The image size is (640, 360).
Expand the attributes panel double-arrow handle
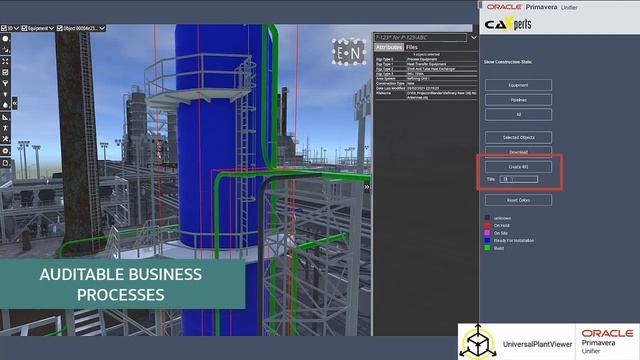[x=367, y=187]
